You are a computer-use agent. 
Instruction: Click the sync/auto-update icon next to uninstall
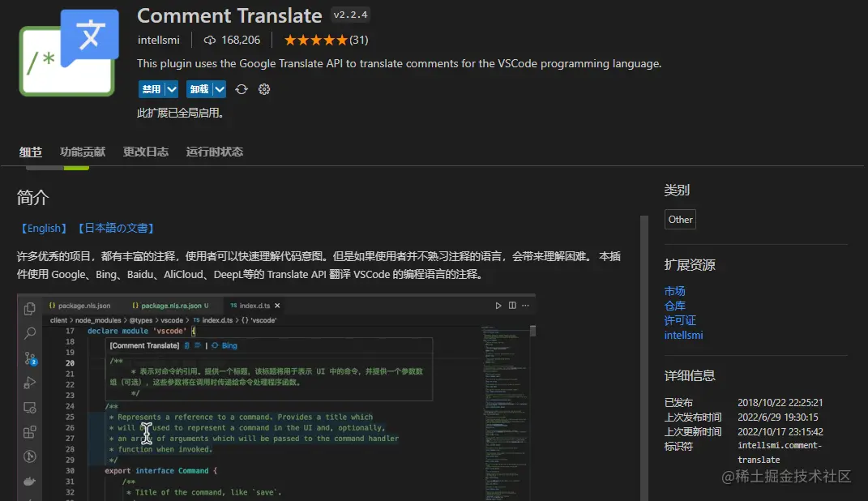click(242, 89)
